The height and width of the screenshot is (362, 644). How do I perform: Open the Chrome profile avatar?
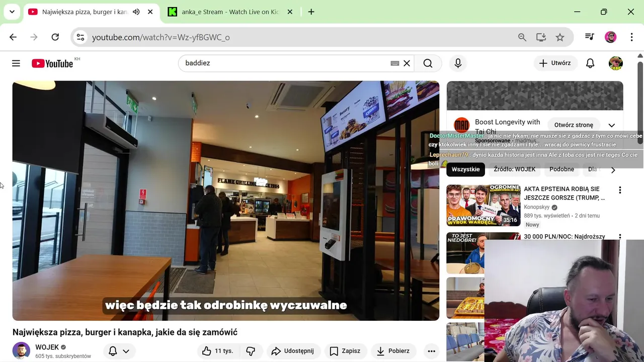coord(610,37)
